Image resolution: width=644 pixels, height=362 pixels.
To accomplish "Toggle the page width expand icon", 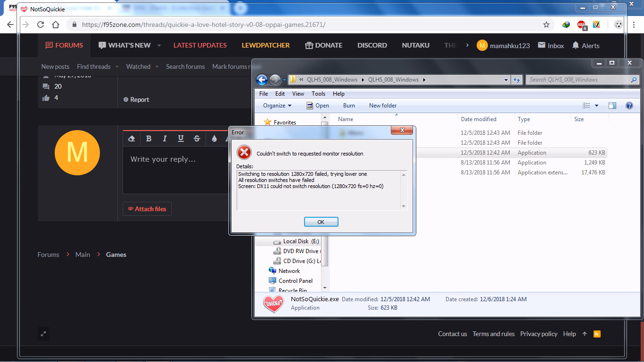I will click(x=43, y=334).
